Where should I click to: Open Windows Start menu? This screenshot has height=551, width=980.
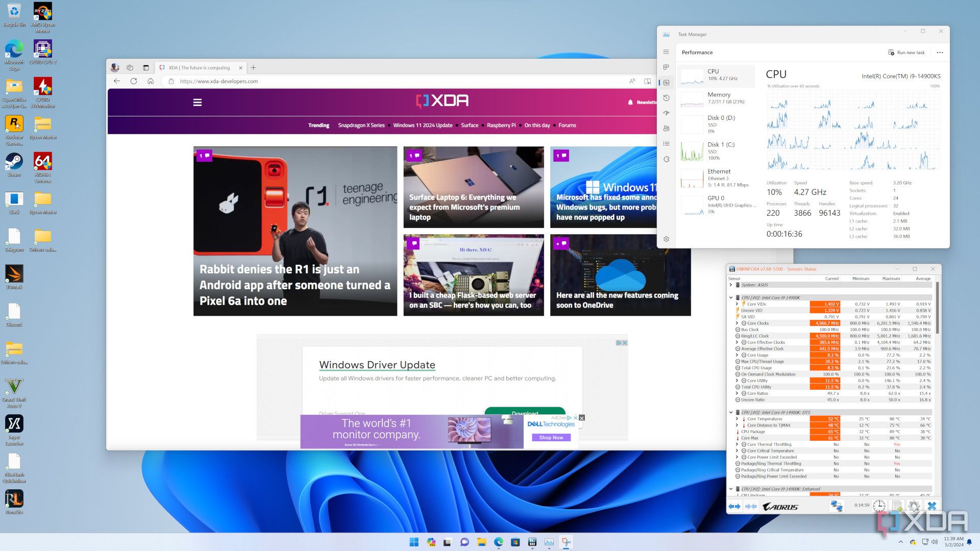pyautogui.click(x=414, y=542)
